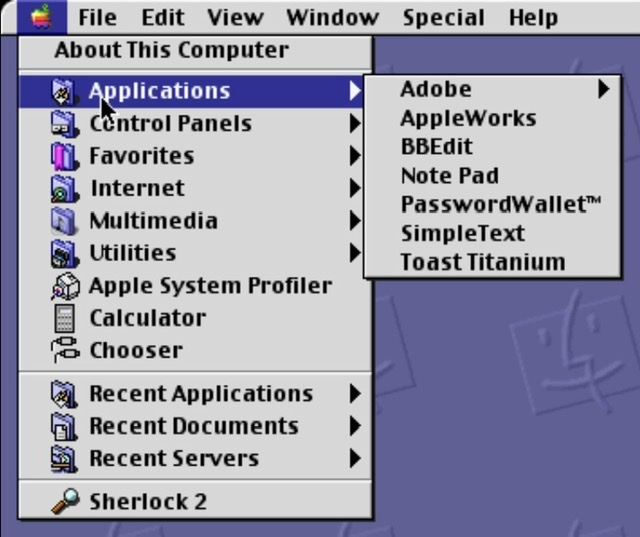Click the Chooser icon
This screenshot has width=640, height=537.
[x=65, y=350]
